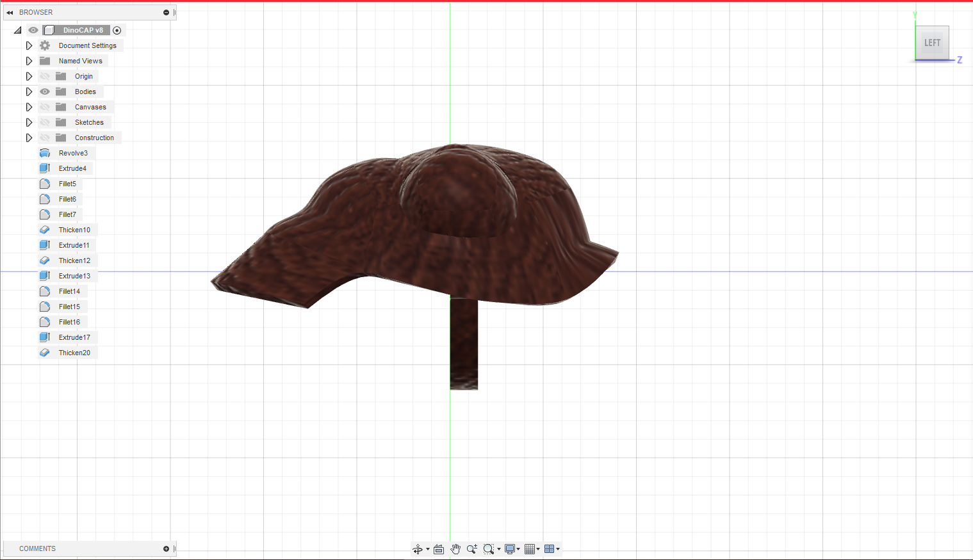Expand the Canvases folder
The width and height of the screenshot is (973, 560).
click(x=29, y=107)
